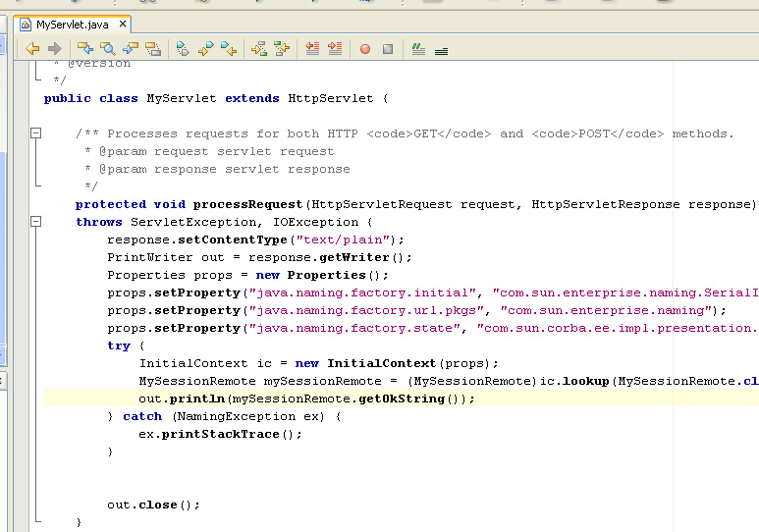Click the Find Selection magnifier icon
The width and height of the screenshot is (759, 532).
point(107,48)
